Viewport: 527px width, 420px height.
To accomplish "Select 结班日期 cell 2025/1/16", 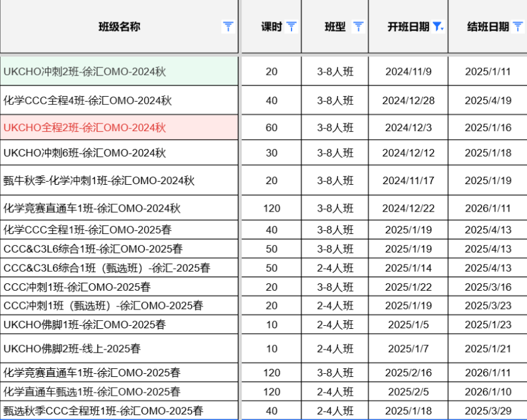I will click(x=488, y=127).
